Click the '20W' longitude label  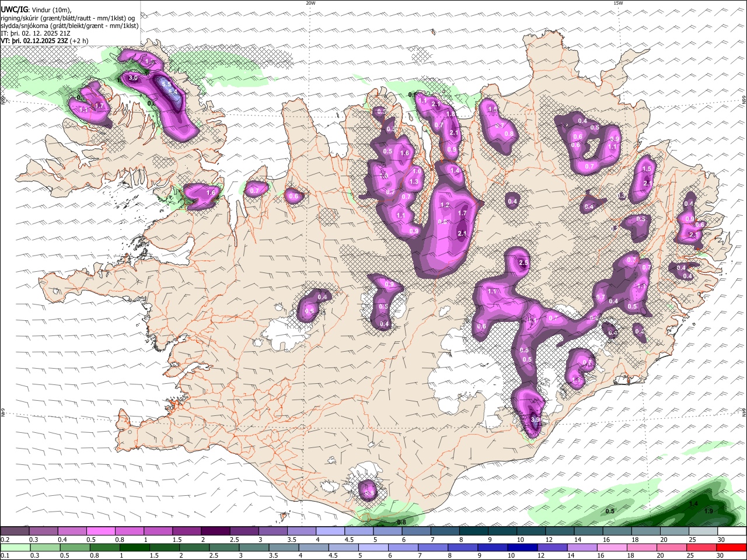click(310, 3)
